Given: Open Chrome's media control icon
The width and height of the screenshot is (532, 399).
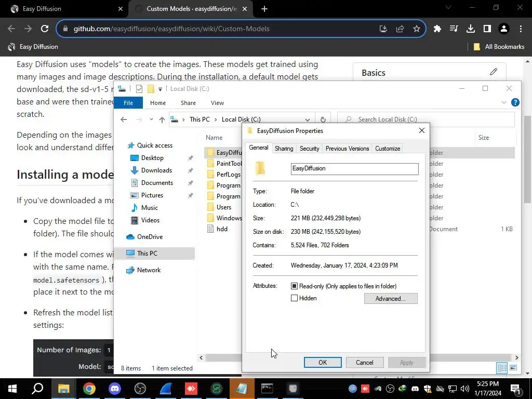Looking at the screenshot, I should pos(454,29).
